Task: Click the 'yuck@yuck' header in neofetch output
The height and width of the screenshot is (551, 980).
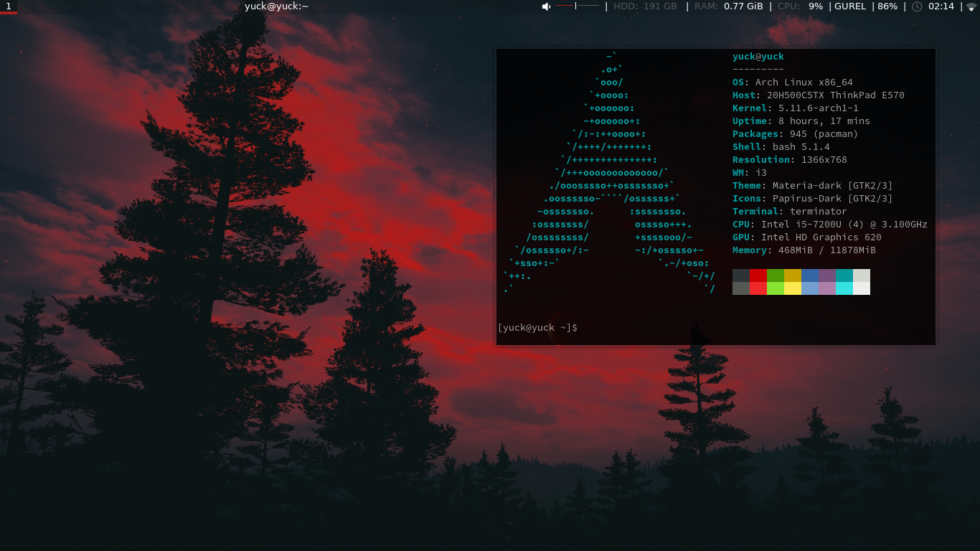Action: (758, 57)
